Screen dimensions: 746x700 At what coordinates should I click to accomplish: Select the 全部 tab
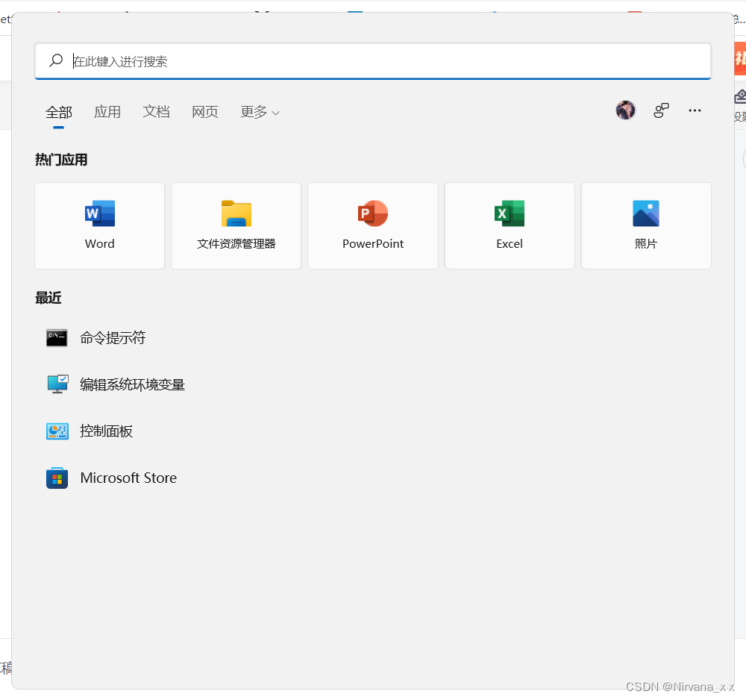tap(58, 112)
